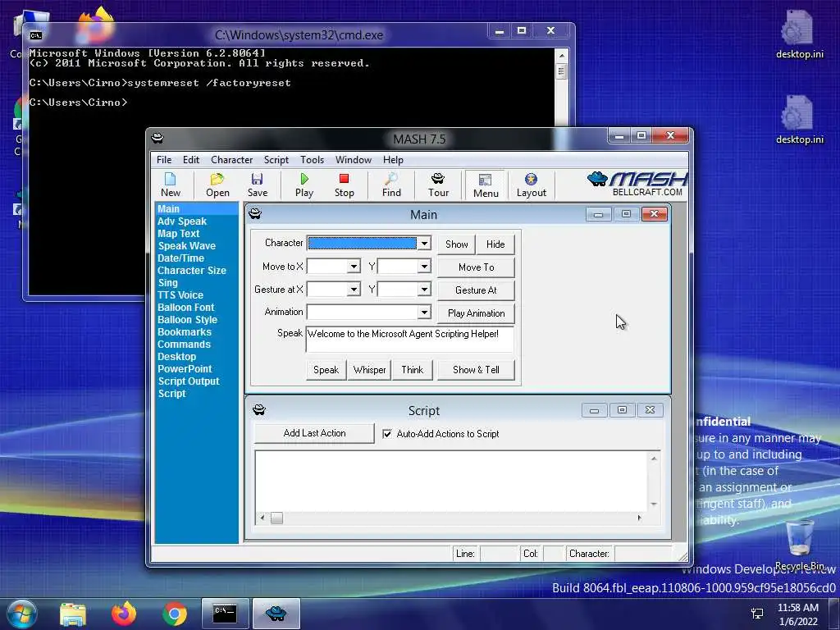Open the File menu in MASH
This screenshot has height=630, width=840.
[164, 160]
